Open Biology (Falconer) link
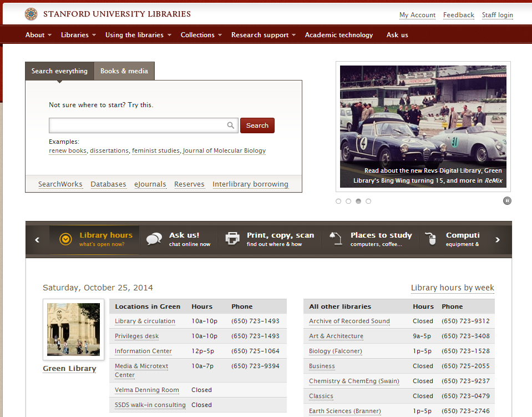The width and height of the screenshot is (532, 417). point(335,351)
